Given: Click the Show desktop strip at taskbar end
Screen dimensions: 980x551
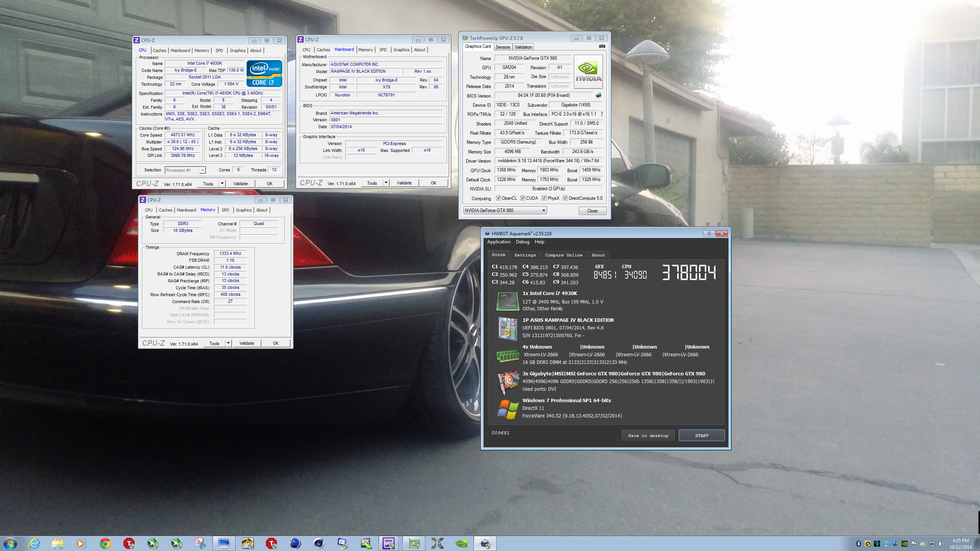Looking at the screenshot, I should pos(977,543).
